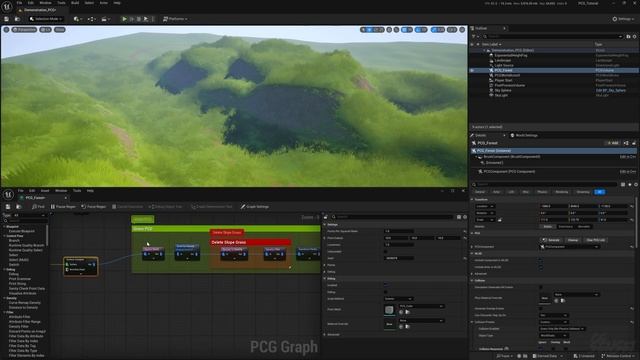Open the Edit BP_Sky_Sphere link
The width and height of the screenshot is (640, 360).
click(611, 90)
